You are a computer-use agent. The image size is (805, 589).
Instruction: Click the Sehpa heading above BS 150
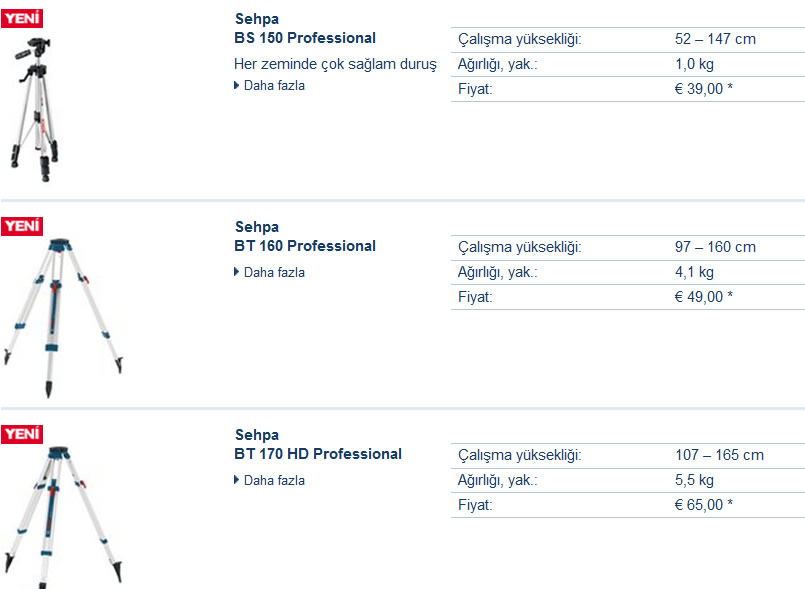click(257, 19)
